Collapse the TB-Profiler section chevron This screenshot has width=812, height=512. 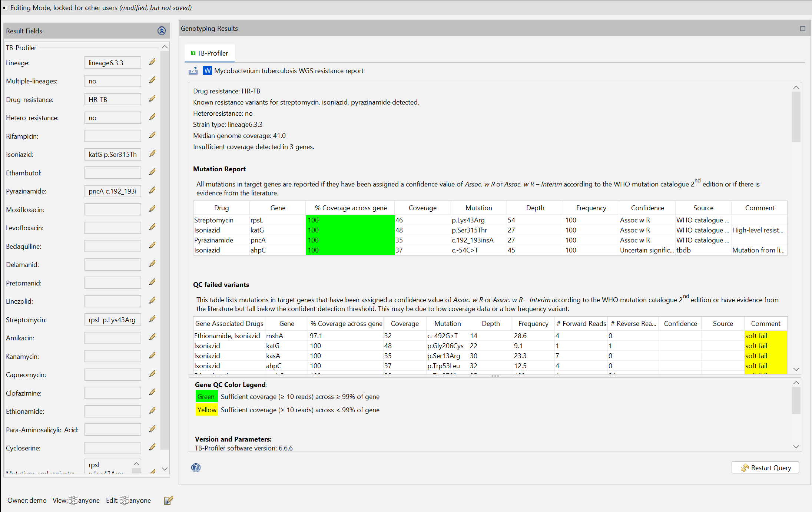pyautogui.click(x=165, y=47)
